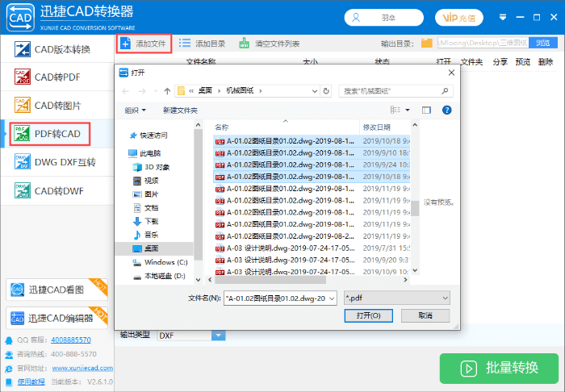Open 音乐 folder in navigation tree
Image resolution: width=565 pixels, height=392 pixels.
click(146, 235)
